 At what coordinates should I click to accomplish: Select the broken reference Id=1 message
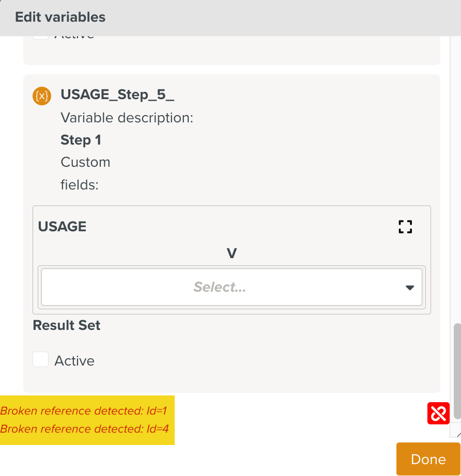pos(84,411)
